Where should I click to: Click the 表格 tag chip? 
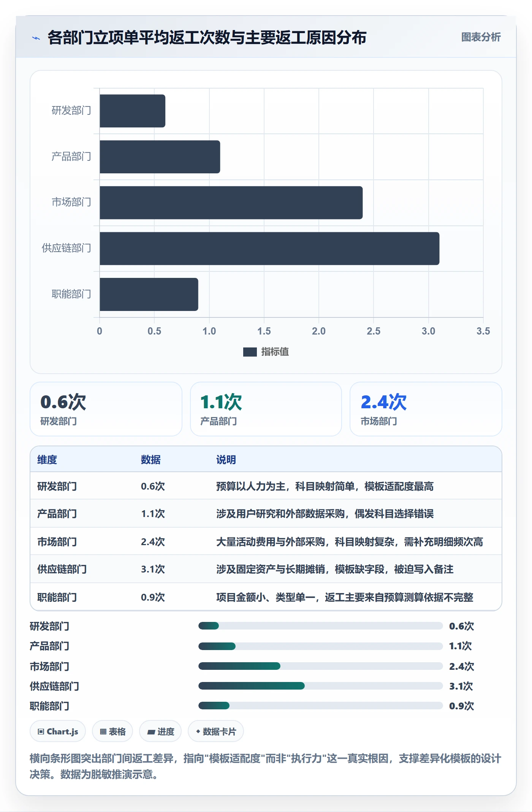click(x=112, y=731)
